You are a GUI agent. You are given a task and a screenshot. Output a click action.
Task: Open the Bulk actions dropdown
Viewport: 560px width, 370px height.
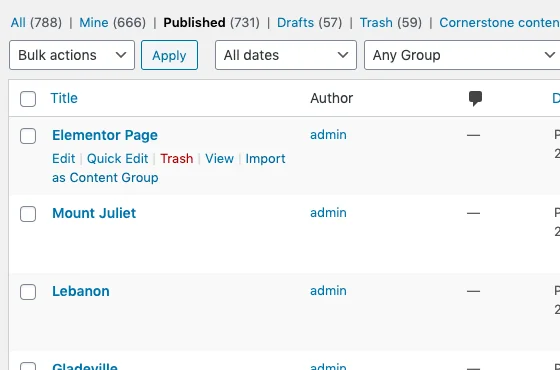click(x=72, y=55)
